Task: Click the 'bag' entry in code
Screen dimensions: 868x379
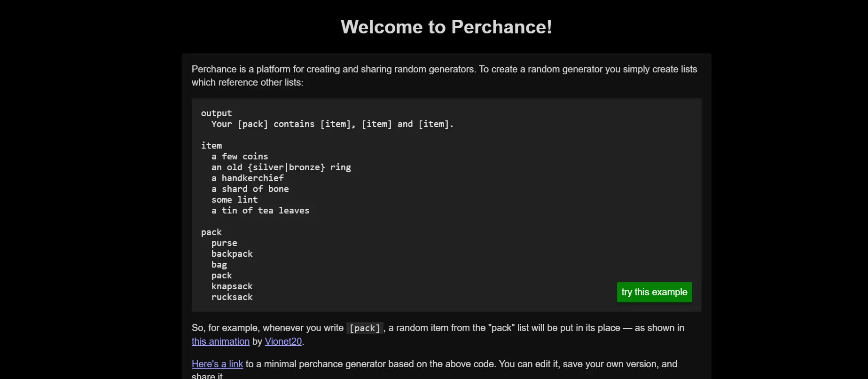Action: coord(219,265)
